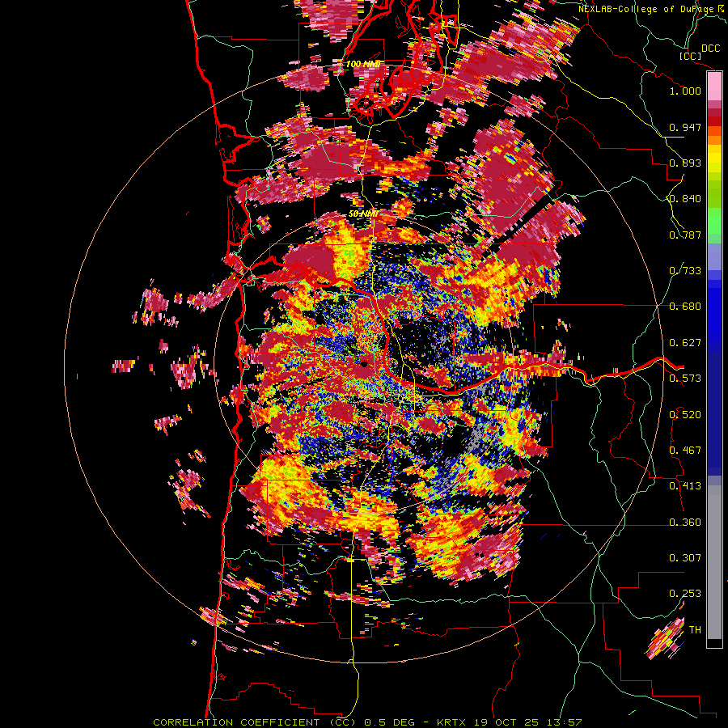Select the 0.520 scale value
Image resolution: width=728 pixels, height=728 pixels.
pos(685,415)
